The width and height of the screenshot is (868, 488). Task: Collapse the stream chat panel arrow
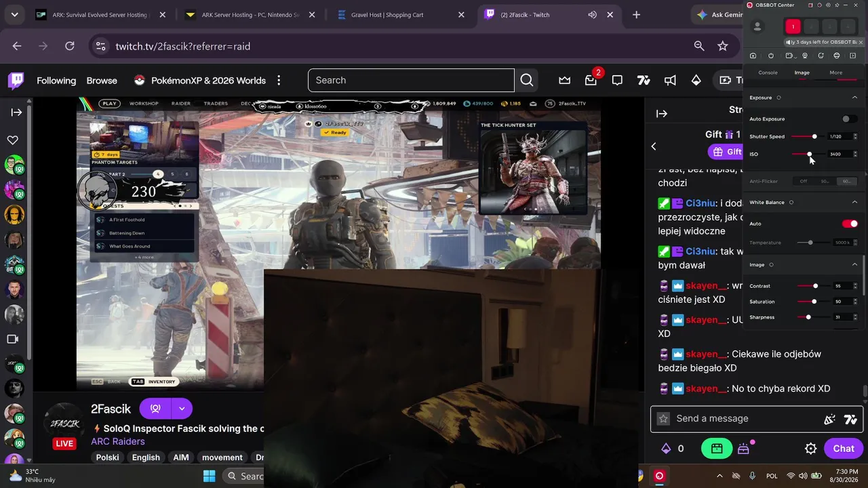pyautogui.click(x=662, y=113)
